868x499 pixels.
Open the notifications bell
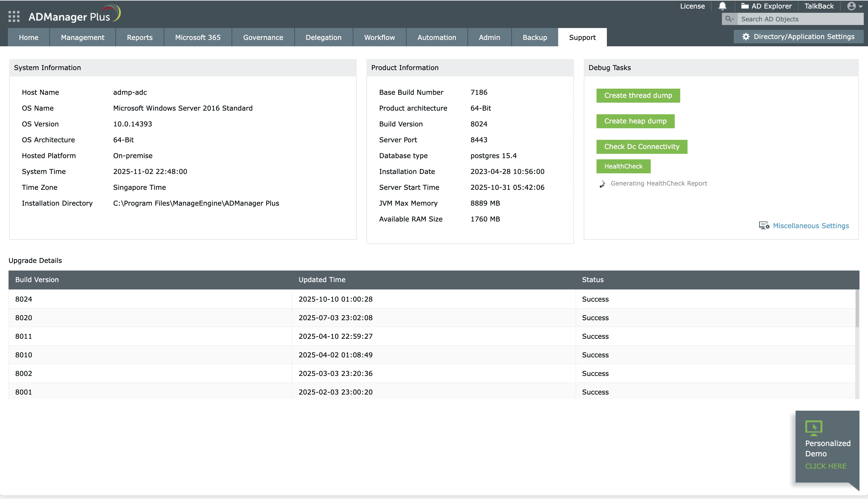722,6
